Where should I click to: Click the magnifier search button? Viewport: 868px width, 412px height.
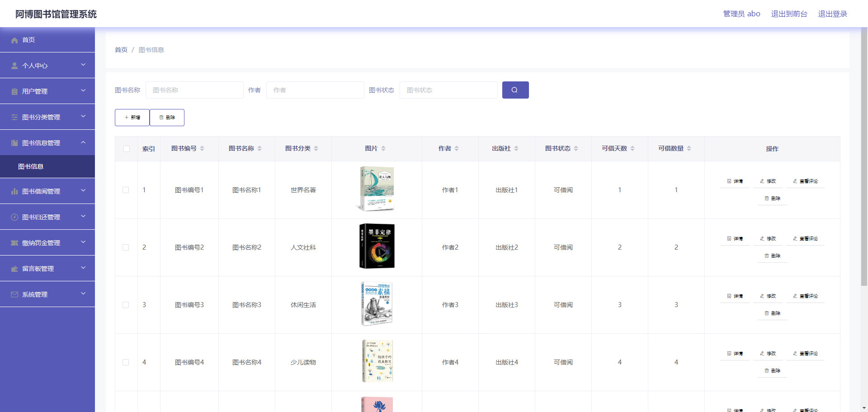click(515, 90)
